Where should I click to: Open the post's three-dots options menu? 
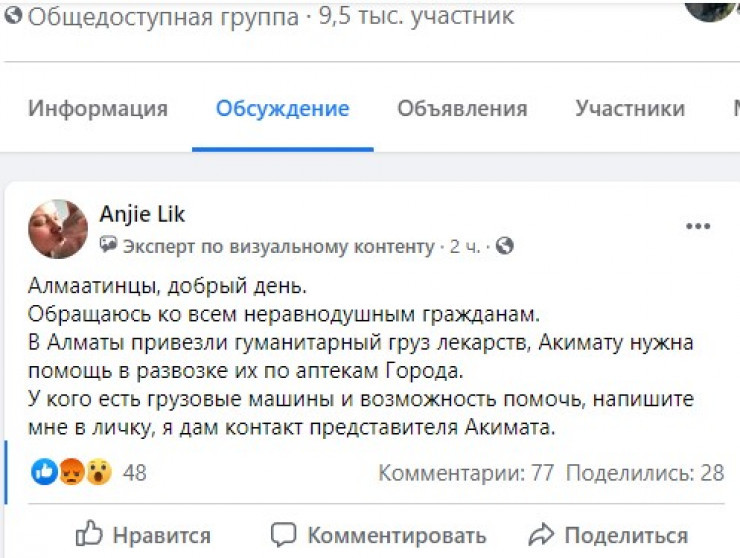point(697,227)
